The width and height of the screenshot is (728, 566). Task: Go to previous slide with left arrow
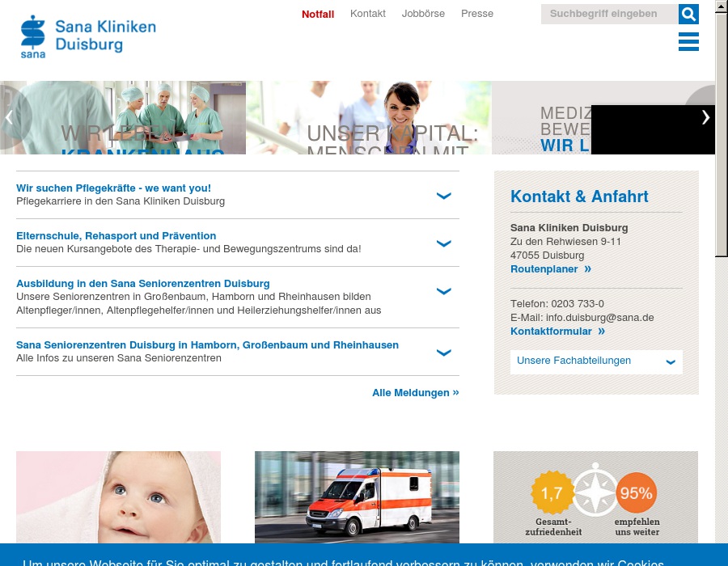tap(10, 117)
